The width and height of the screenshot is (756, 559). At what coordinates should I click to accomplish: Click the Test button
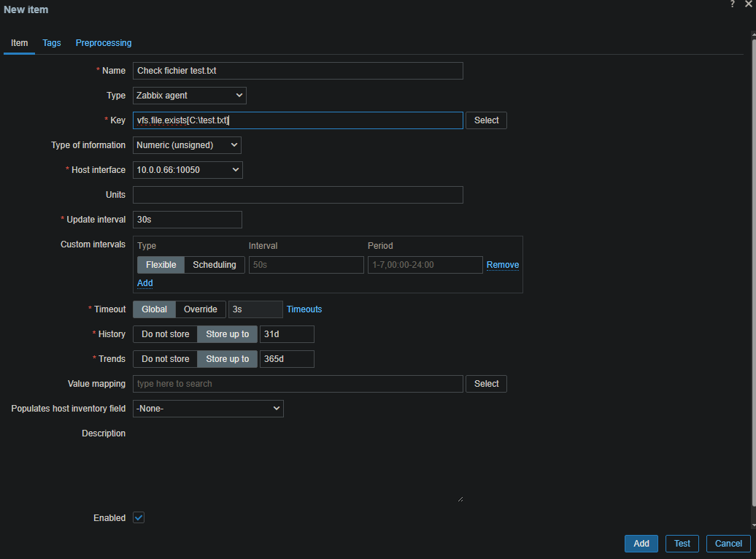(682, 544)
